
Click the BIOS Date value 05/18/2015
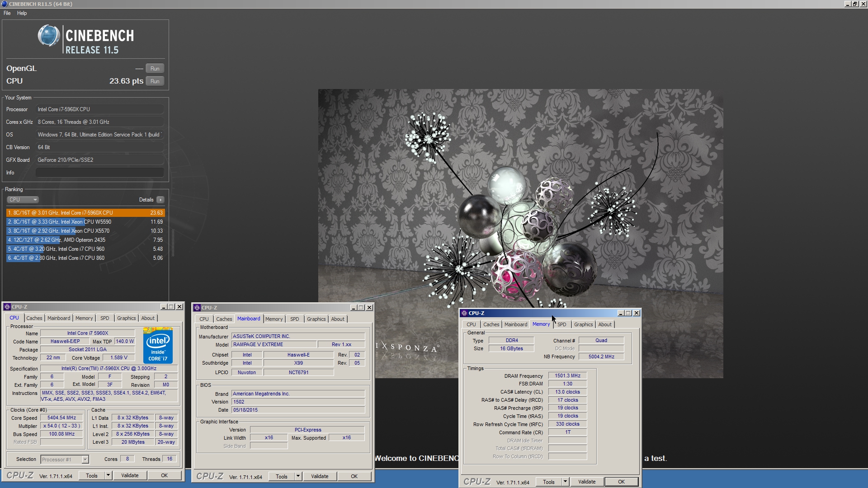click(x=298, y=410)
